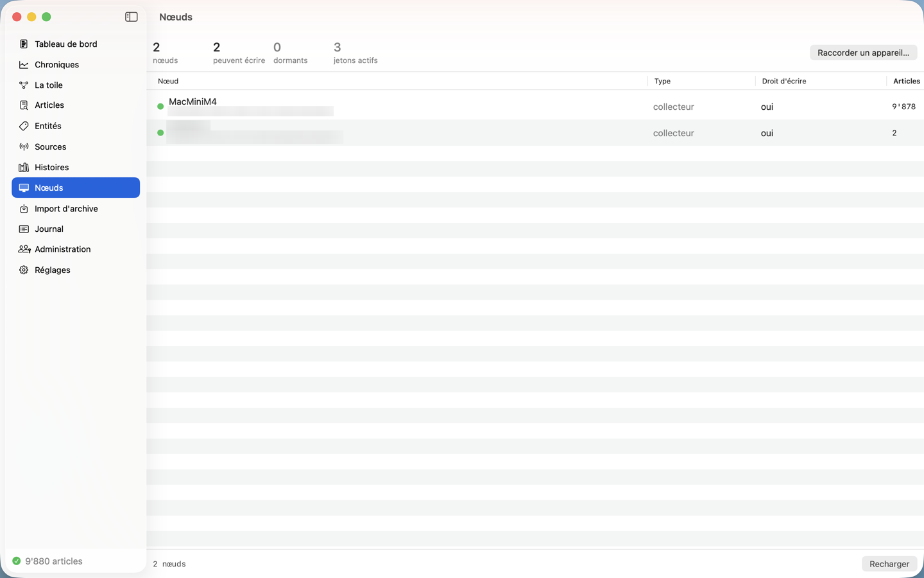Screen dimensions: 924x578
Task: Open the Journal section
Action: 76,229
